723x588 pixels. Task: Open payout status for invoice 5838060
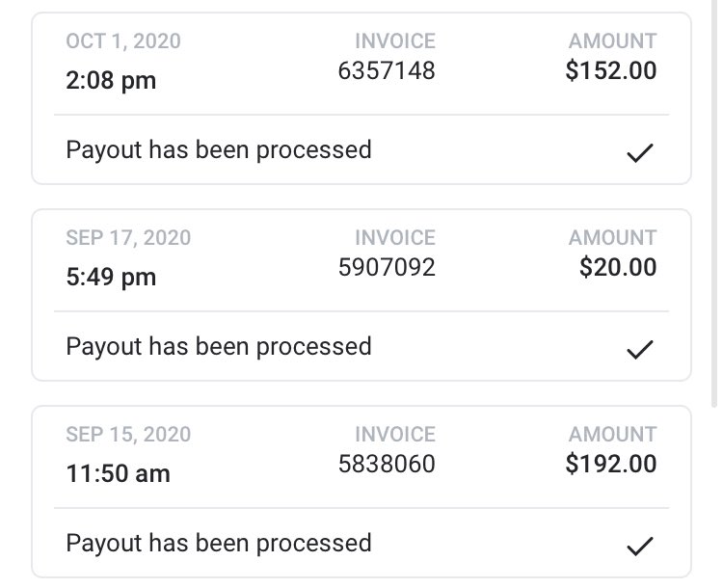pos(219,543)
